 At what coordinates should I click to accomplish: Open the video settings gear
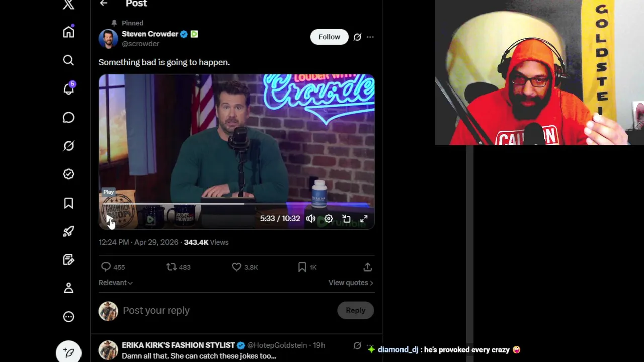328,219
